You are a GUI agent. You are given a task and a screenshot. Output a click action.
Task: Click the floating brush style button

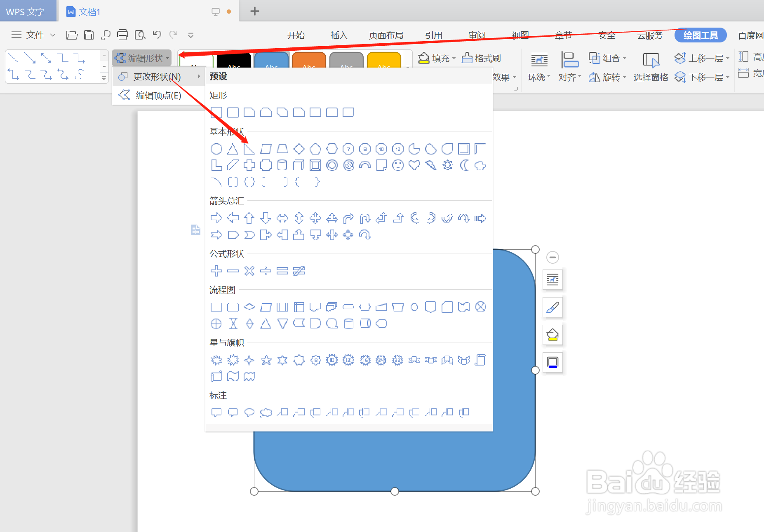coord(552,307)
